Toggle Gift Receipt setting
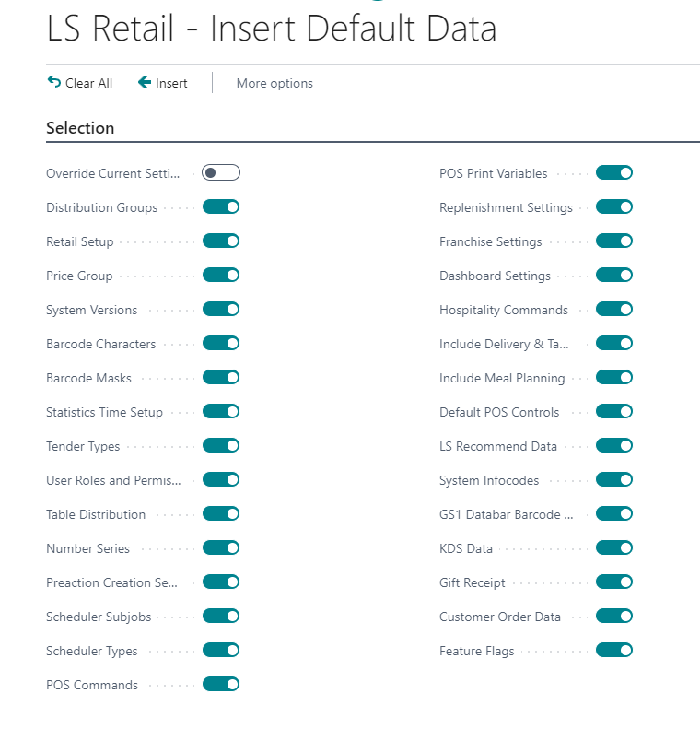 point(614,582)
